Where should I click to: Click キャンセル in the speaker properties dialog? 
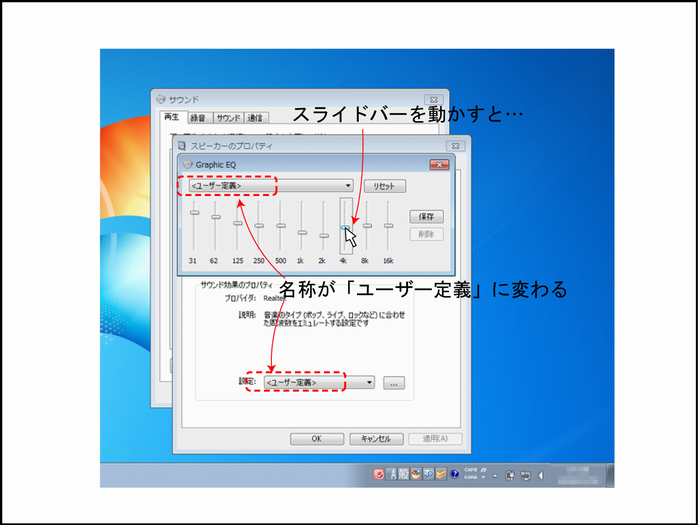tap(376, 439)
